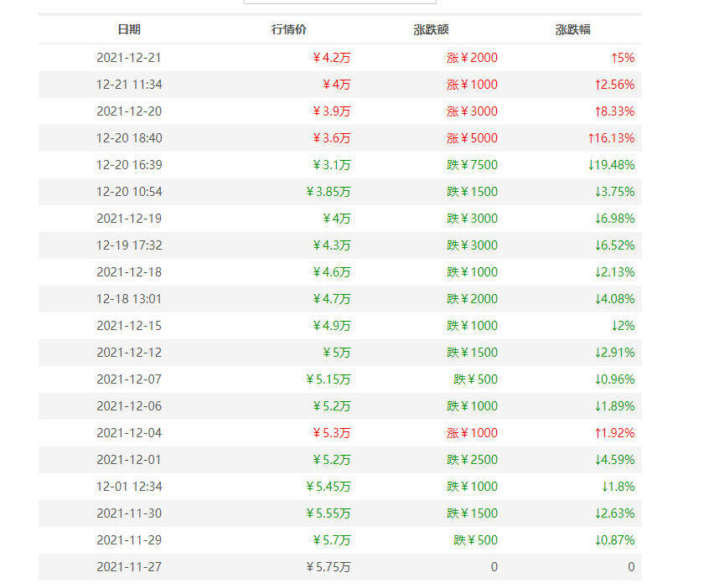Click the 跌￥7500 change amount

(472, 165)
